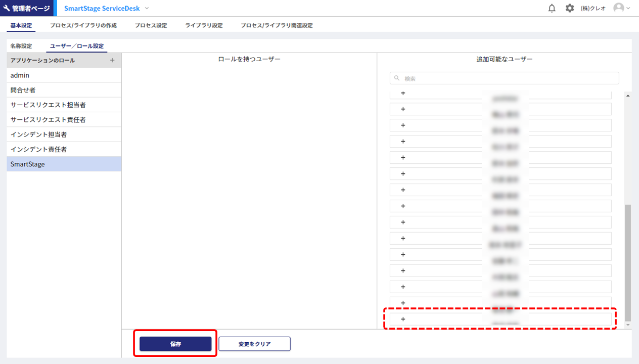Click the user list scrollbar down arrow
This screenshot has height=364, width=639.
click(628, 325)
